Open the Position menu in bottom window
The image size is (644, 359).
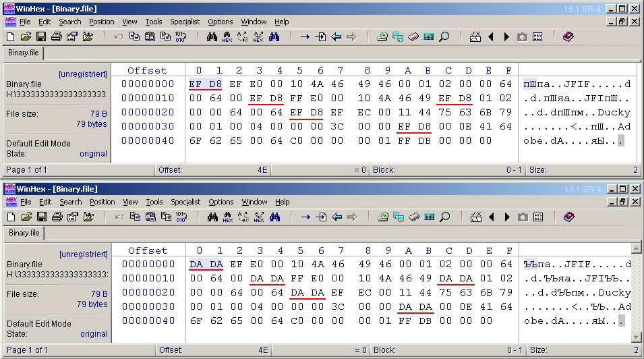tap(103, 202)
